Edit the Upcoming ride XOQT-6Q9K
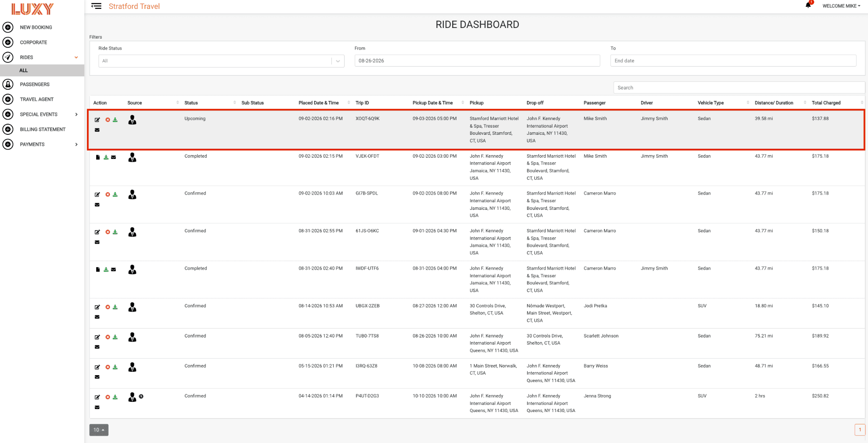 point(97,120)
